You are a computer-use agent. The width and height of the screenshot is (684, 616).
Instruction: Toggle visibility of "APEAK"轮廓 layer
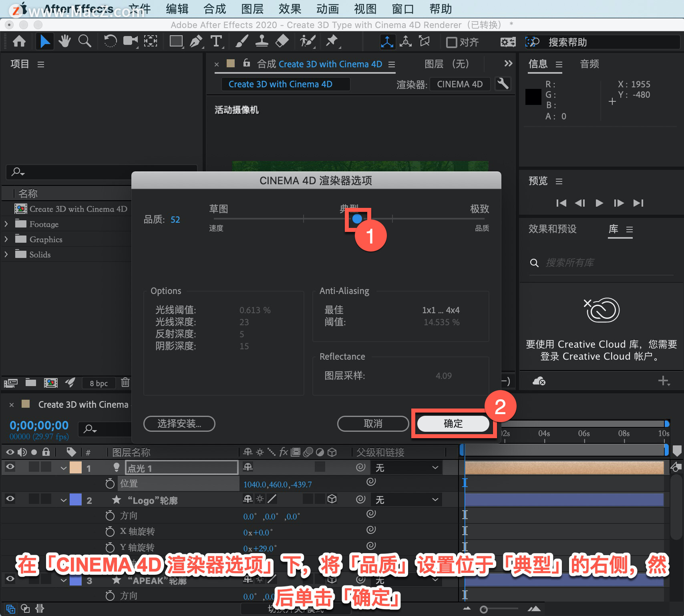point(10,579)
